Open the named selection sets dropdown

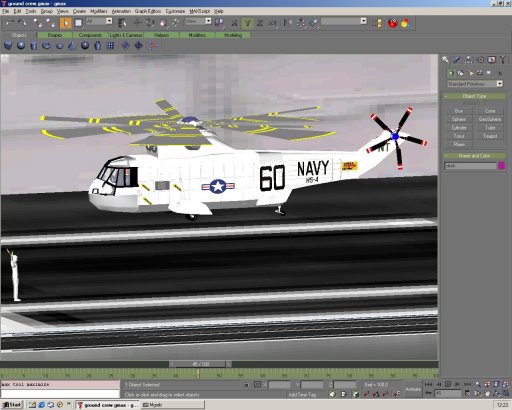coord(364,21)
